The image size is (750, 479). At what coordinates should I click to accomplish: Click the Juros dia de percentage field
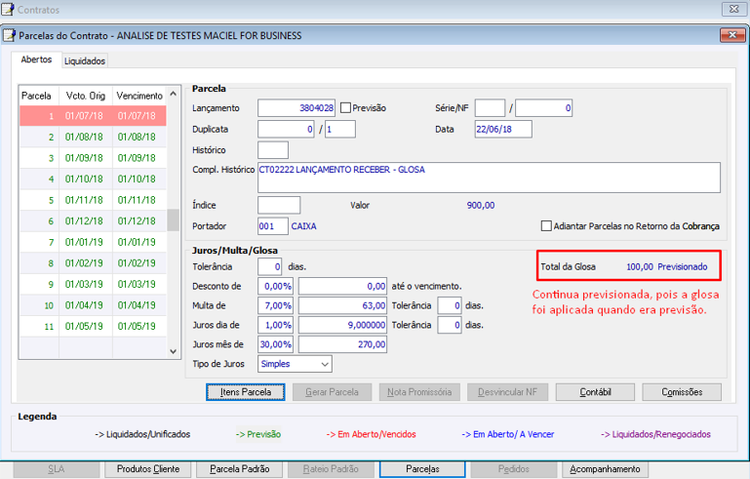[x=276, y=325]
